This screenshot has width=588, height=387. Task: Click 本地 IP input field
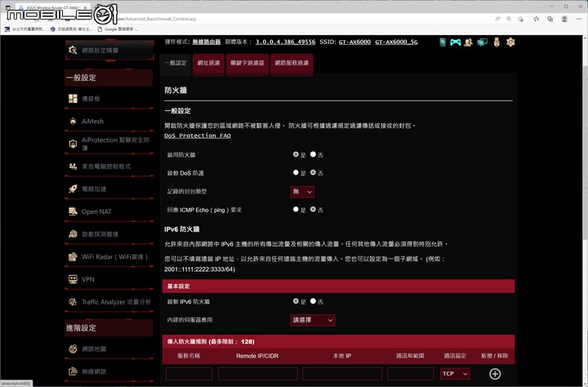tap(342, 374)
